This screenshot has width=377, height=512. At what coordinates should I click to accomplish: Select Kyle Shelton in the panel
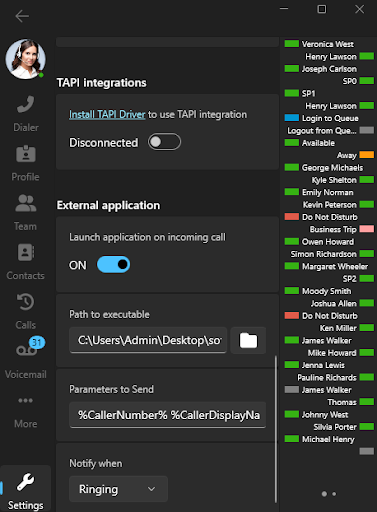(343, 180)
